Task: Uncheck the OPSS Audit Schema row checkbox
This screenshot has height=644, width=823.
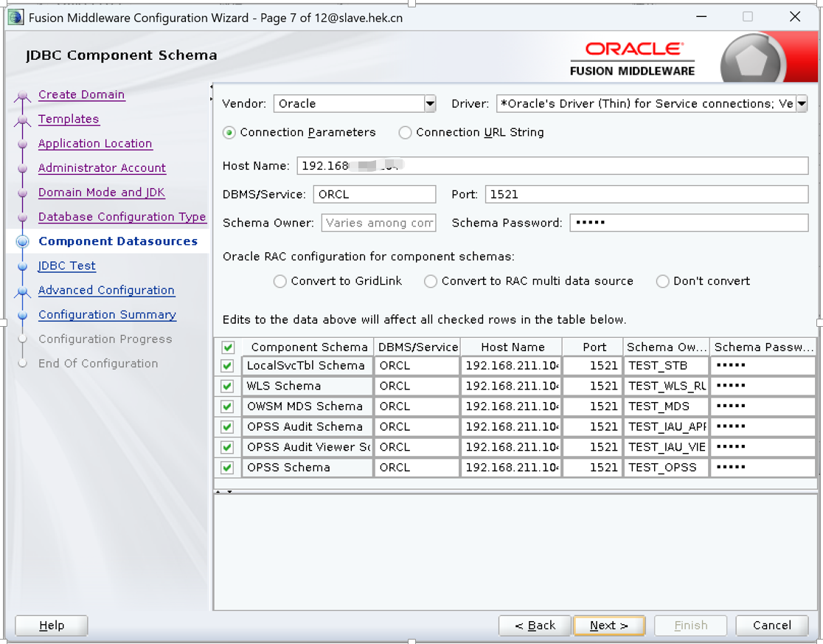Action: pyautogui.click(x=227, y=426)
